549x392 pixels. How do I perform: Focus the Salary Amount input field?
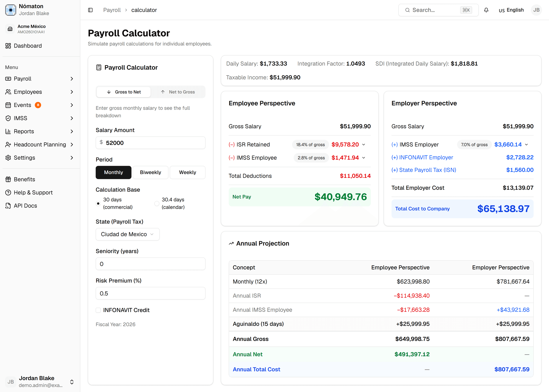click(x=151, y=143)
